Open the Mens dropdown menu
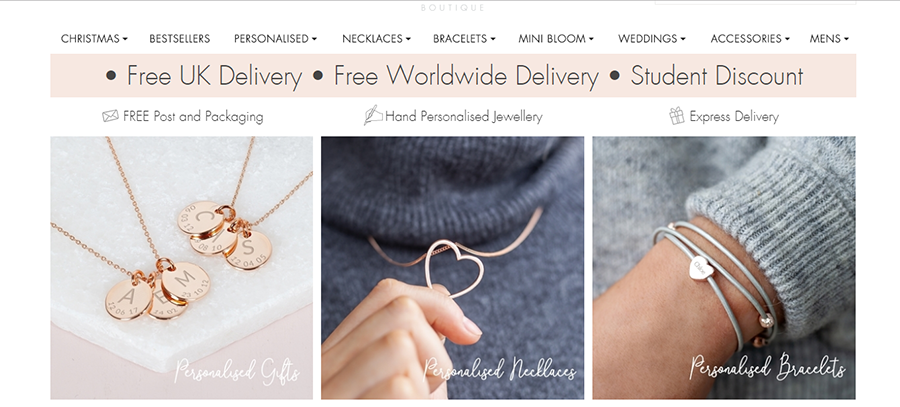The width and height of the screenshot is (900, 407). pyautogui.click(x=829, y=38)
